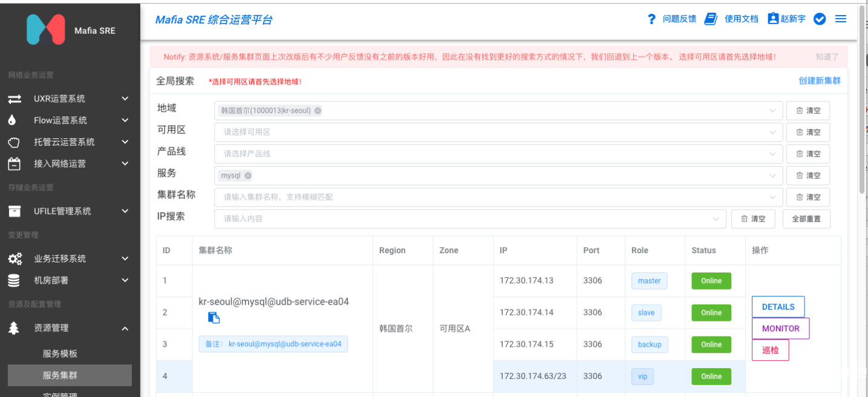Dismiss the notification with 知道了
The image size is (868, 397).
click(x=826, y=57)
